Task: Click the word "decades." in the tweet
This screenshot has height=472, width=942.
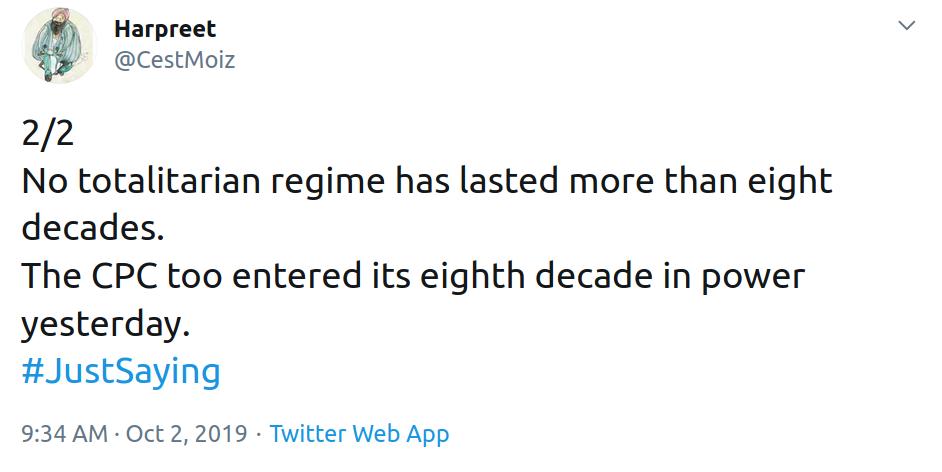Action: [91, 228]
